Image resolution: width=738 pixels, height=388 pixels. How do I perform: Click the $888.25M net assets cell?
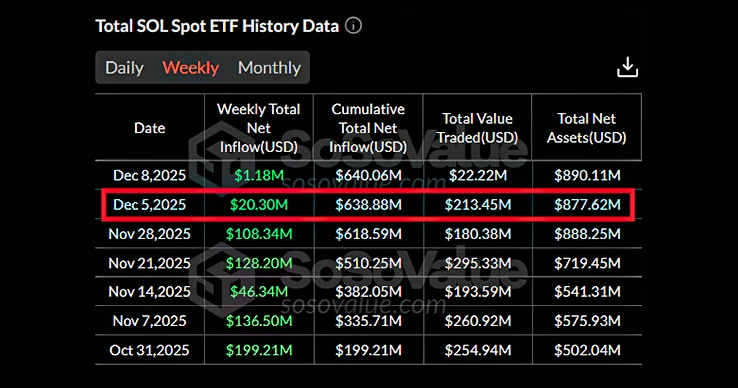tap(587, 234)
